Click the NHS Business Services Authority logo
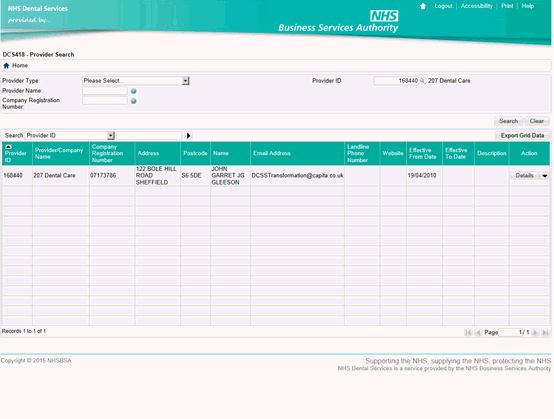This screenshot has width=554, height=419. (338, 21)
